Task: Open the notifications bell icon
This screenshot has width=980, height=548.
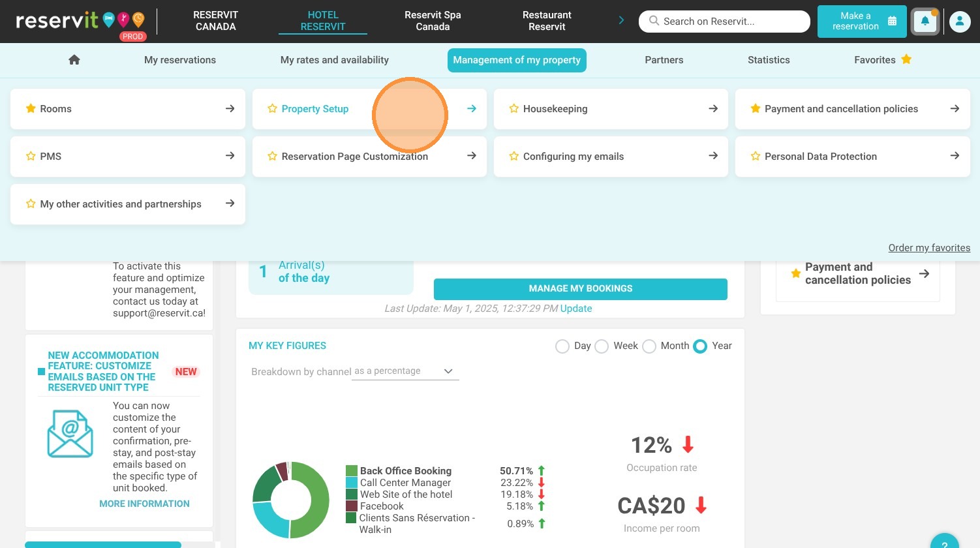Action: coord(925,22)
